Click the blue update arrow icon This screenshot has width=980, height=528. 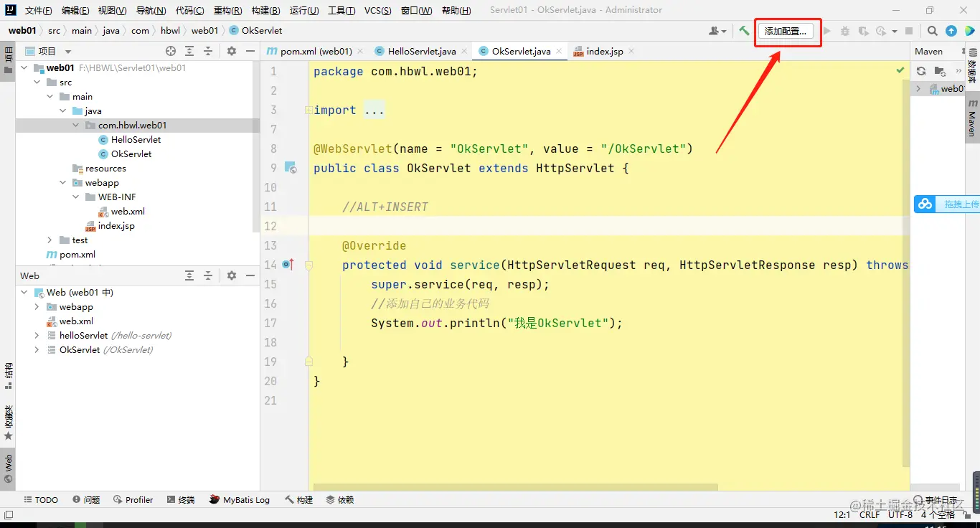tap(951, 31)
